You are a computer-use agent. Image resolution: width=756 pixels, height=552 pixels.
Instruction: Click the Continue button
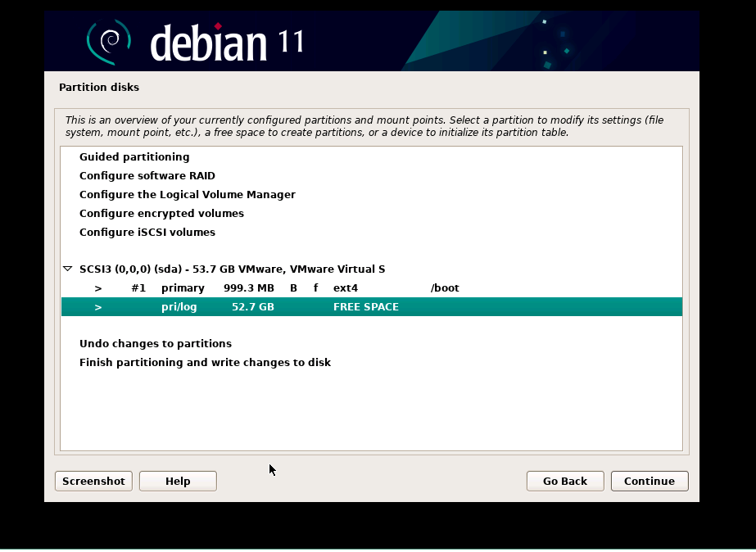[650, 481]
